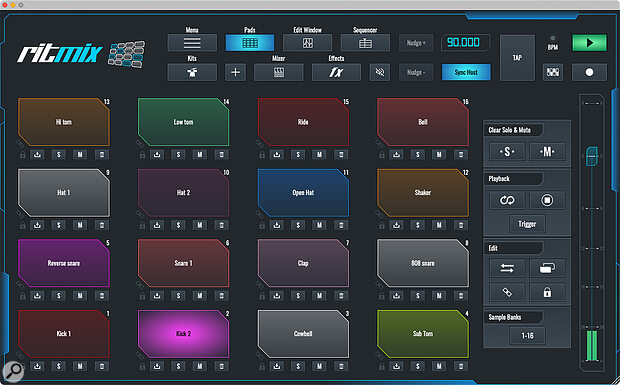This screenshot has width=620, height=385.
Task: Load a sample into Cowbell pad
Action: [277, 366]
